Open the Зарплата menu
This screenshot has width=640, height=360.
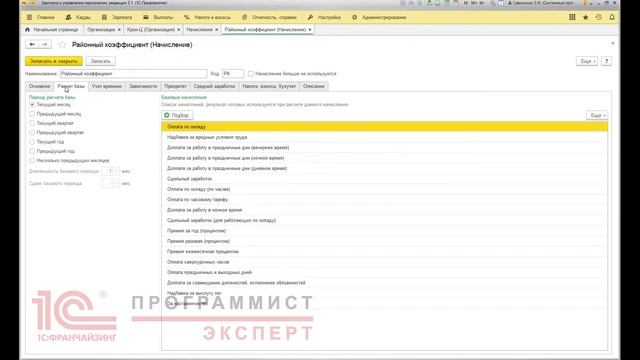(117, 18)
